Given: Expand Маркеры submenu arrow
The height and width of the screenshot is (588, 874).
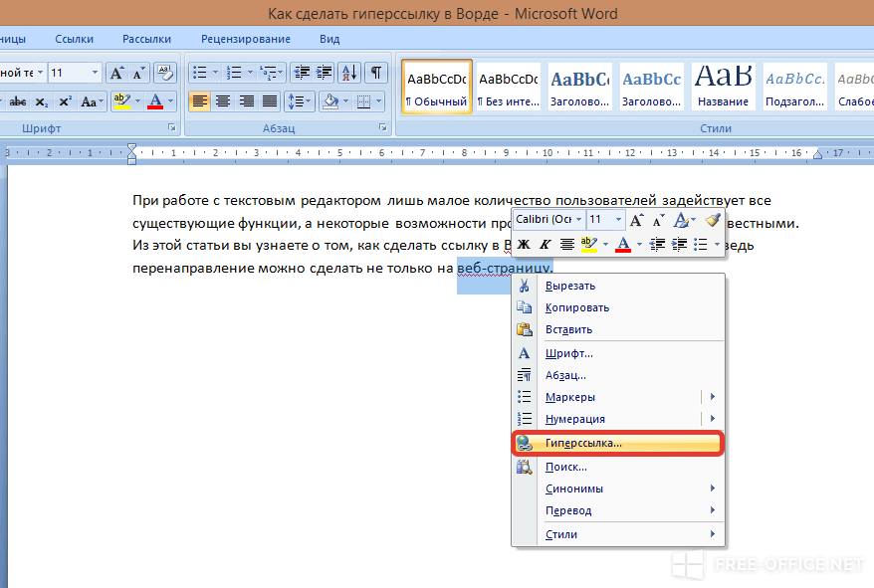Looking at the screenshot, I should pos(713,397).
